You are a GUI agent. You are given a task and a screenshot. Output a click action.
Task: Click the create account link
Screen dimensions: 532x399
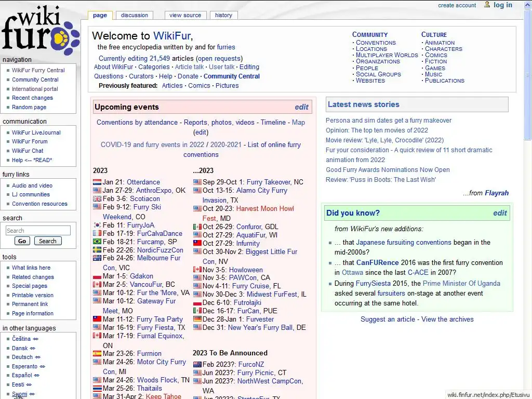click(457, 5)
